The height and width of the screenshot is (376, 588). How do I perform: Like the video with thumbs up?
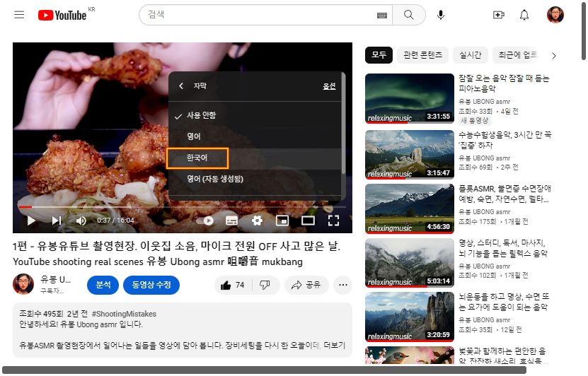pos(233,285)
